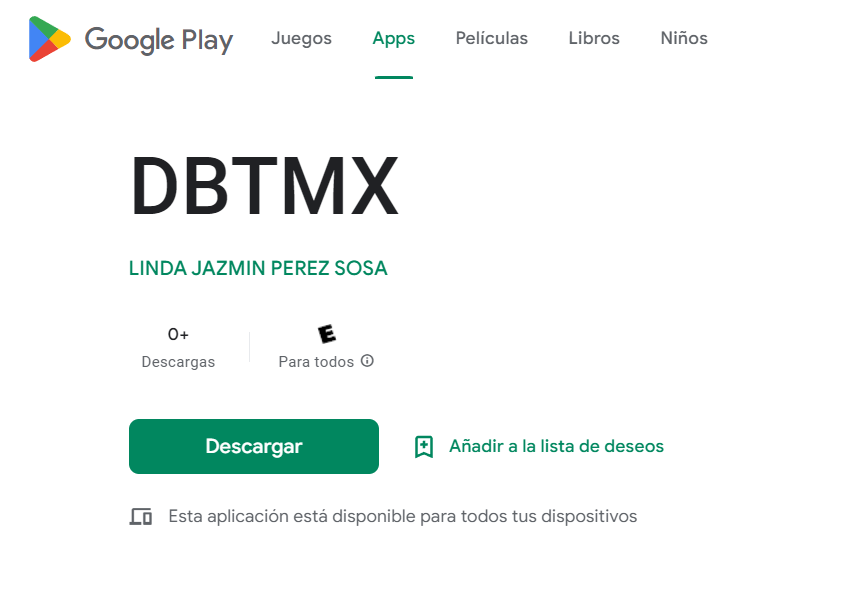Click the wishlist bookmark icon
The width and height of the screenshot is (866, 601).
point(424,446)
